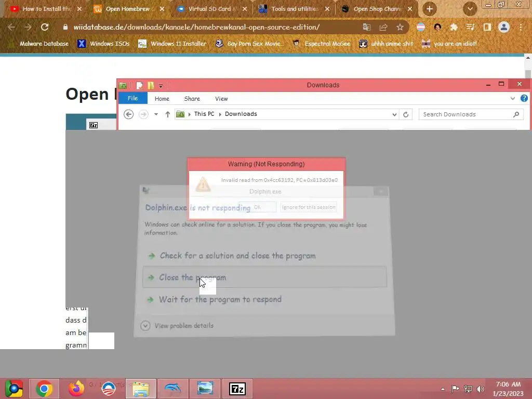Image resolution: width=532 pixels, height=399 pixels.
Task: Click the network tray icon
Action: (x=468, y=389)
